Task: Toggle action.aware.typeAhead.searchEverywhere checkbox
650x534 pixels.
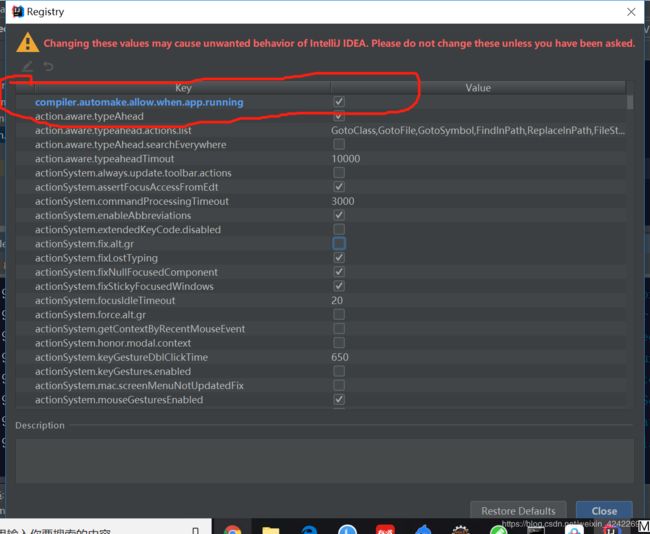Action: coord(339,144)
